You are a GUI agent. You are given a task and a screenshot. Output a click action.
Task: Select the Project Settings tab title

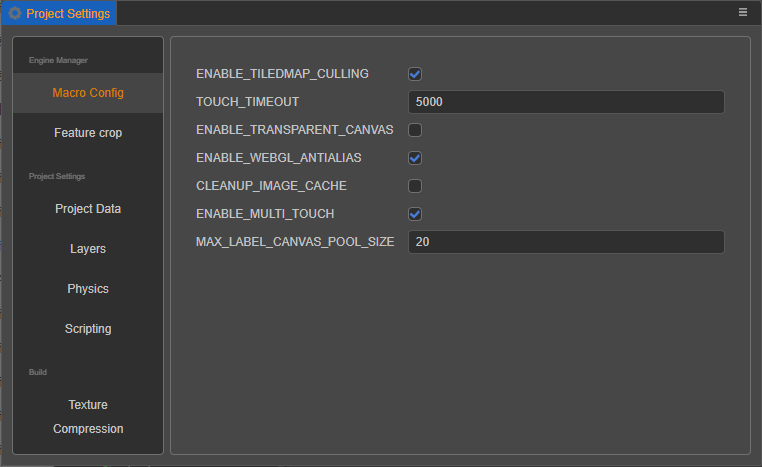(x=68, y=13)
